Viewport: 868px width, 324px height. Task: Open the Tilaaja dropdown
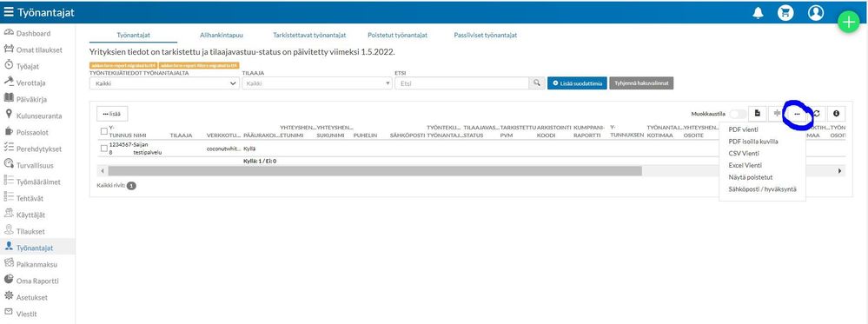(317, 83)
